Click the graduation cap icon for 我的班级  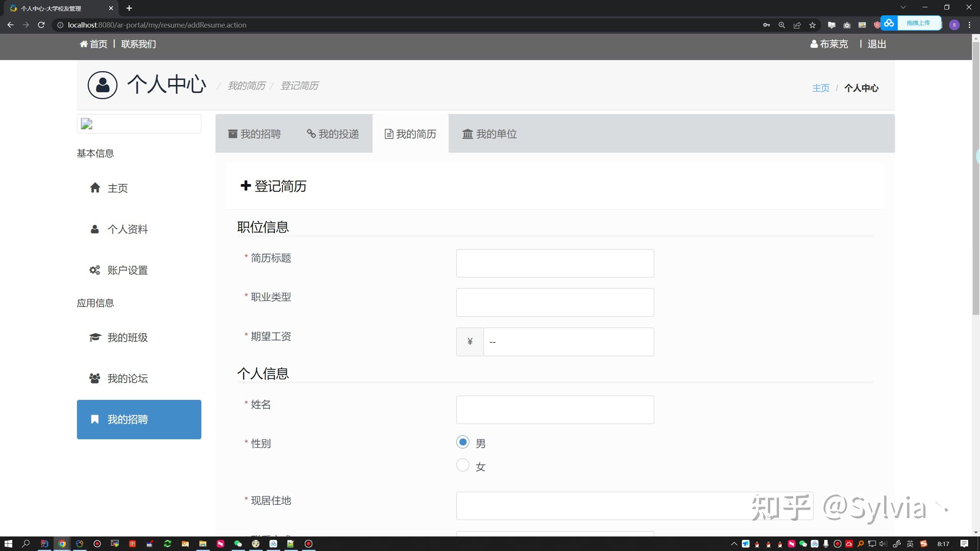click(95, 337)
